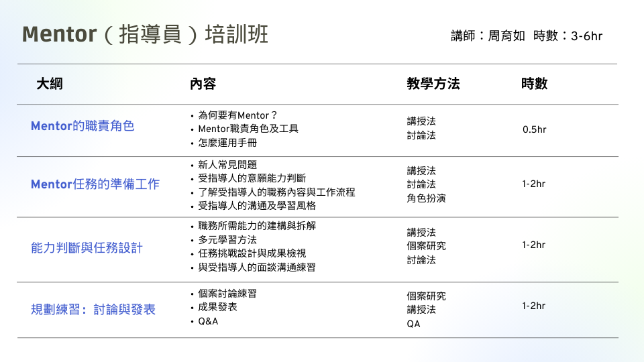The image size is (644, 362).
Task: Click the 教學方法 column header
Action: [x=433, y=84]
